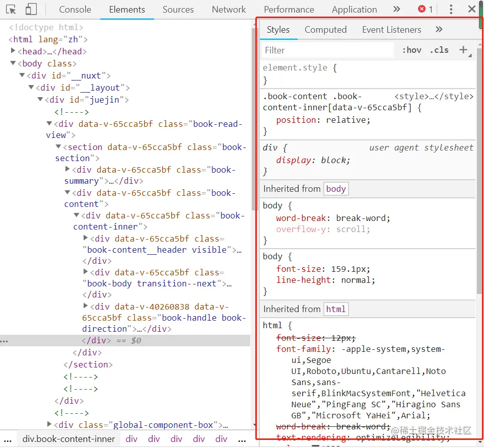Expand the global-component-box div
This screenshot has height=448, width=484.
coord(49,424)
